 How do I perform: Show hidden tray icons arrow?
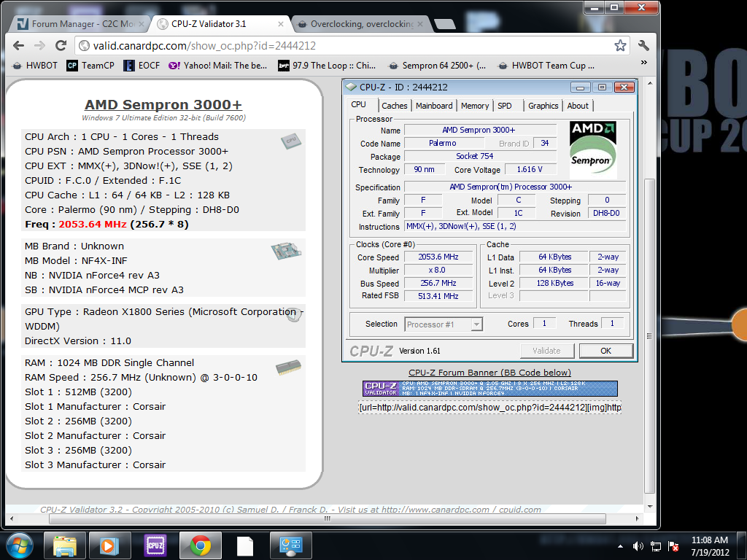(x=620, y=546)
